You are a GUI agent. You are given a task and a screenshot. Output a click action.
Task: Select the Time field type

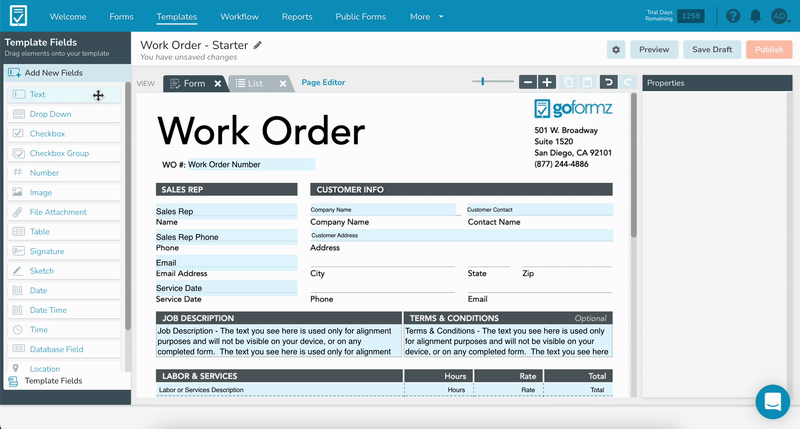[64, 330]
